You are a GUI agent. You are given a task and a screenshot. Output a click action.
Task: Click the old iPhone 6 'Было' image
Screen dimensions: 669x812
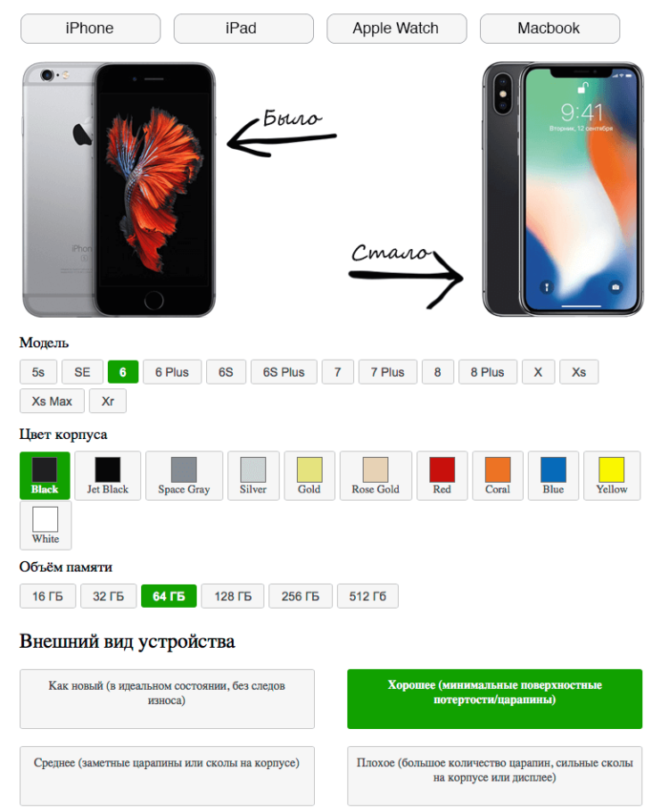point(120,189)
